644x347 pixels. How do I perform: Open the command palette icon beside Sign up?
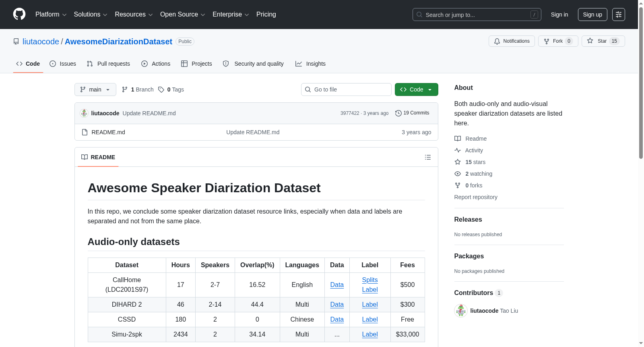[619, 15]
